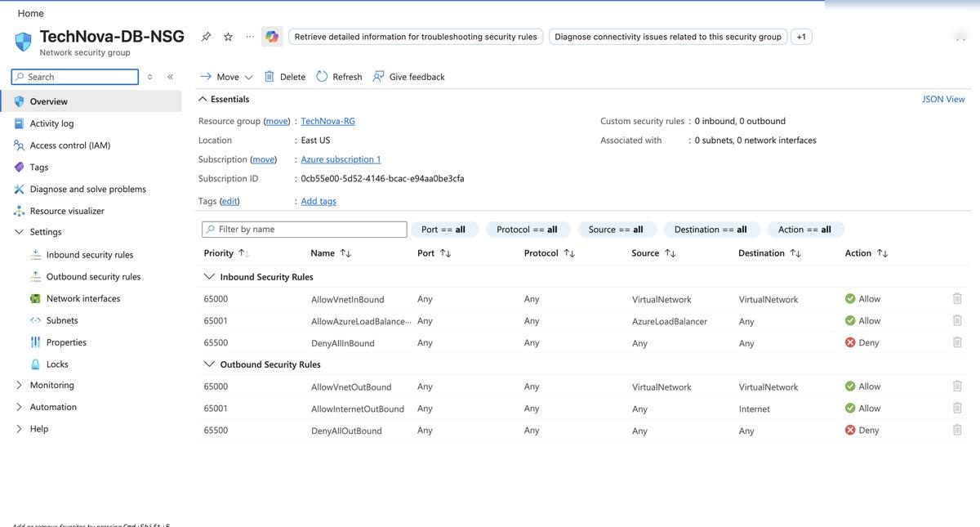Delete the AllowVnetOutBound rule via trash icon
This screenshot has width=980, height=527.
(957, 386)
